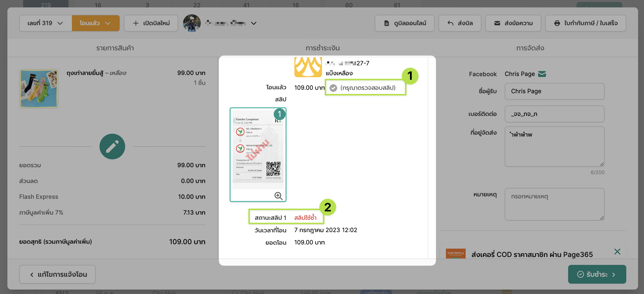Click the green pencil edit icon
The image size is (644, 294).
(112, 146)
